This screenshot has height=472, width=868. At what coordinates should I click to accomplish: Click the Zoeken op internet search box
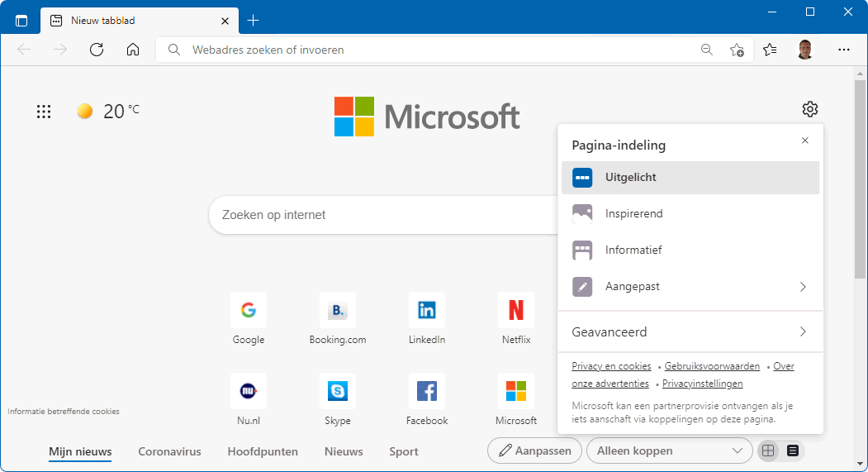point(382,215)
